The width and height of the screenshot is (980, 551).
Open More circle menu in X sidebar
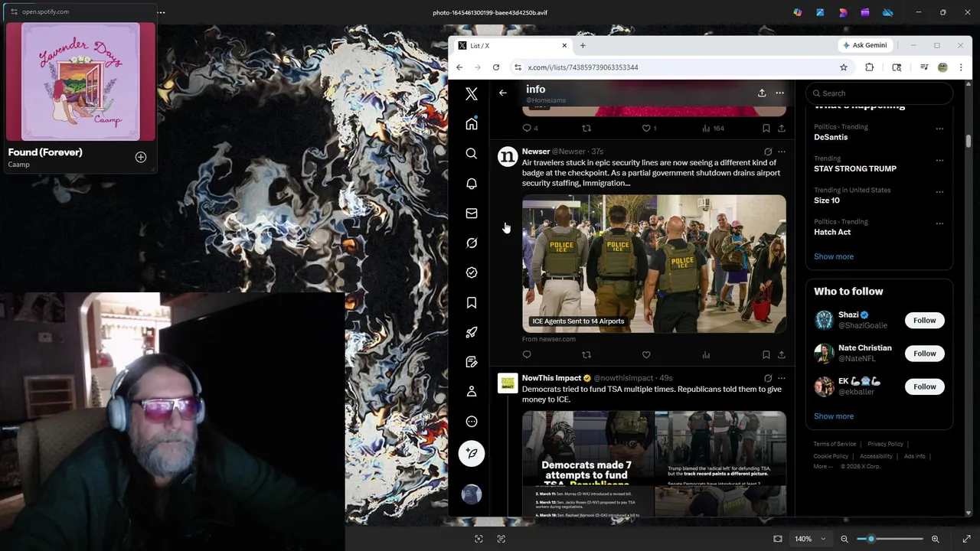[472, 422]
